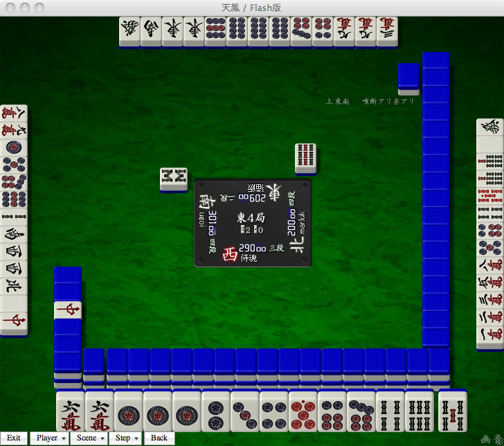
Task: Click the 二萬 tile in right hand
Action: pyautogui.click(x=490, y=319)
